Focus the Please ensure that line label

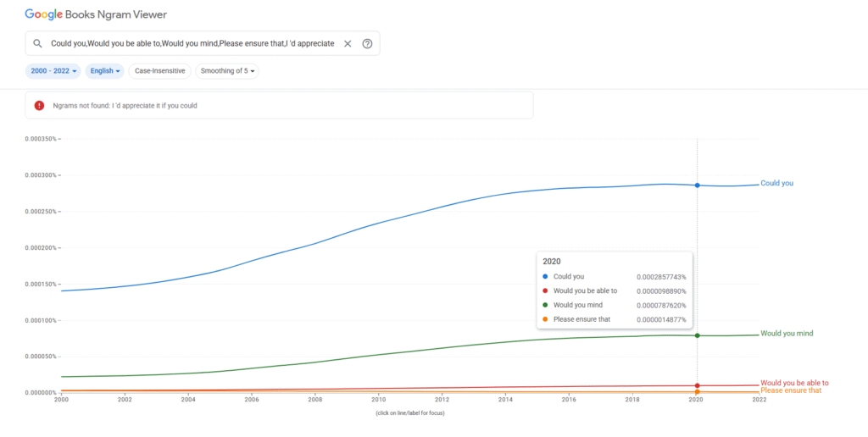point(791,390)
